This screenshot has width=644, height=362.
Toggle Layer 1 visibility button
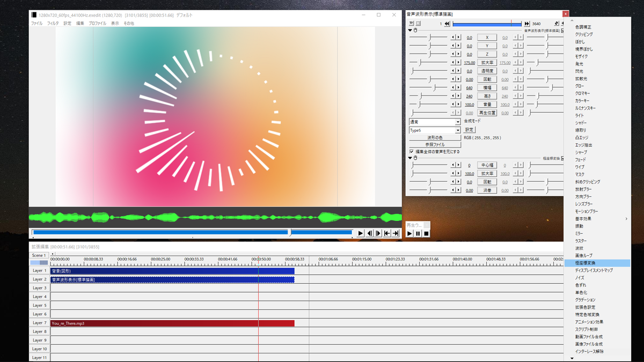click(x=40, y=271)
